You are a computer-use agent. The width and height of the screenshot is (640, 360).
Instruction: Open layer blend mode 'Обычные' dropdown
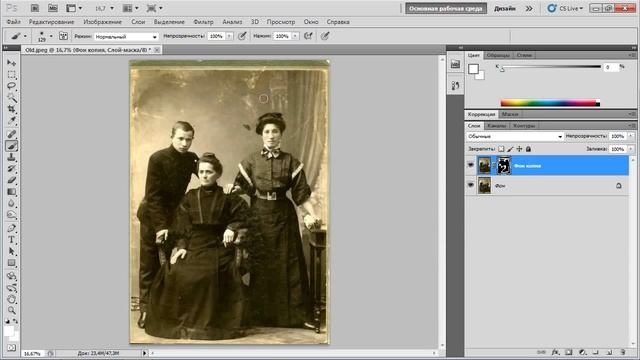(515, 136)
